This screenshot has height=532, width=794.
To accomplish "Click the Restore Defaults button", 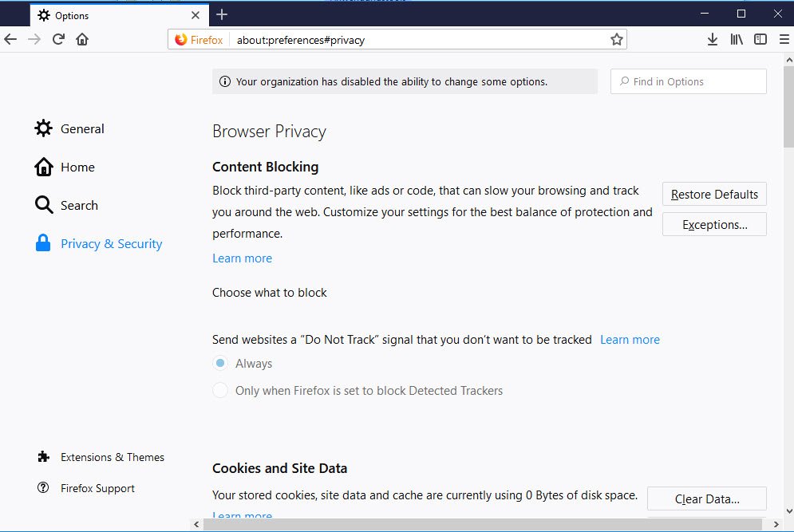I will [x=714, y=195].
